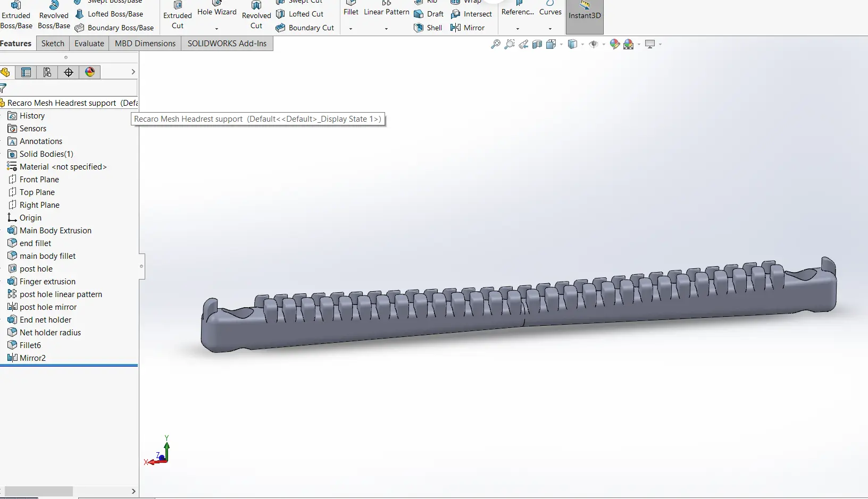The image size is (868, 499).
Task: Open the Hole Wizard dropdown arrow
Action: tap(216, 29)
